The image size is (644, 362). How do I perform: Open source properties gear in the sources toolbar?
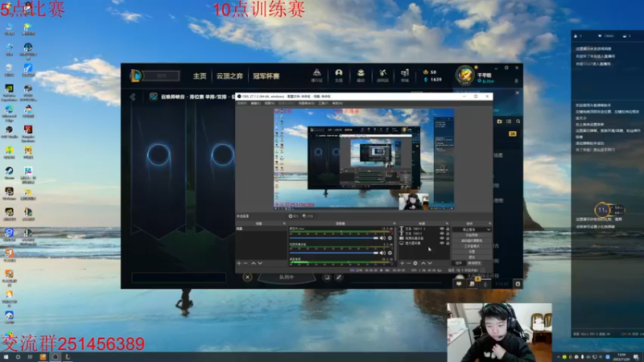415,263
